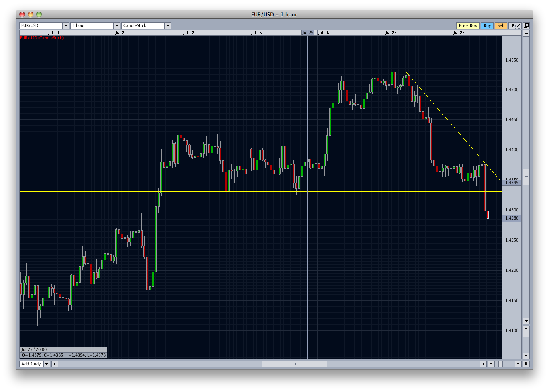Open the EUR/USD currency pair dropdown
Image resolution: width=549 pixels, height=392 pixels.
66,25
